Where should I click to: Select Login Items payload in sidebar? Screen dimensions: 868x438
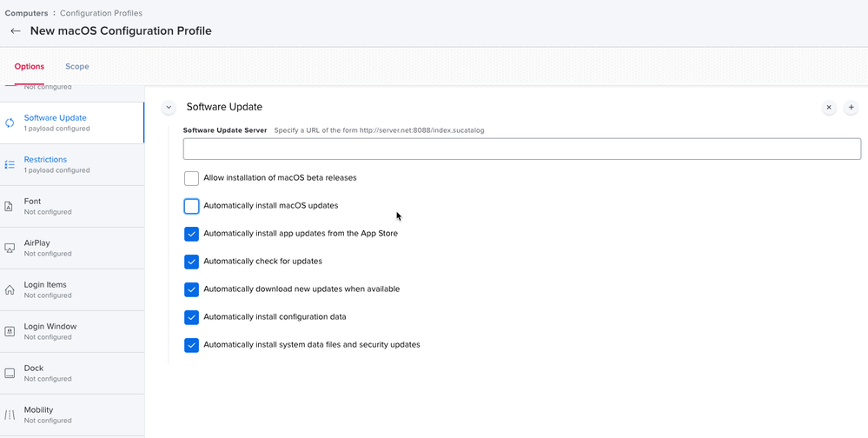coord(72,289)
